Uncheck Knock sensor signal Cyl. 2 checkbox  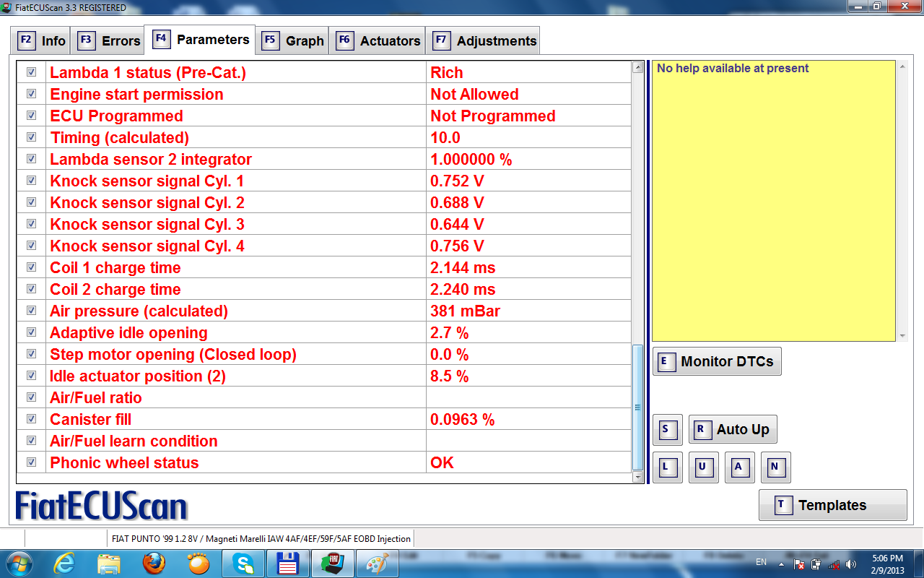tap(31, 202)
